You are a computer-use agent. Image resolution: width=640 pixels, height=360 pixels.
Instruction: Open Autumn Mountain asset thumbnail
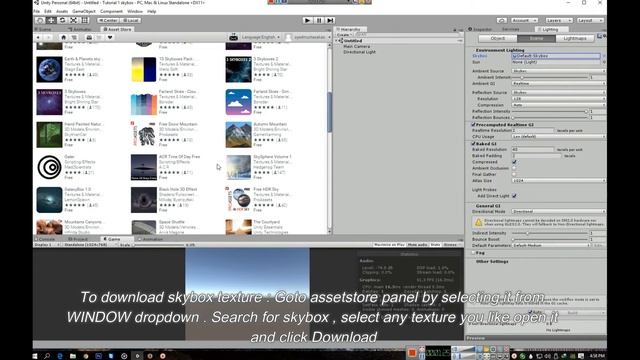238,135
